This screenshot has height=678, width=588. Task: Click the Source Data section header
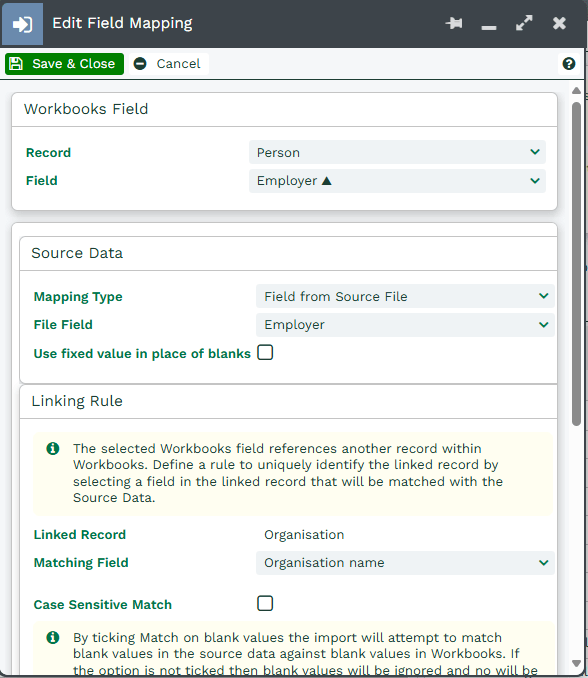288,253
